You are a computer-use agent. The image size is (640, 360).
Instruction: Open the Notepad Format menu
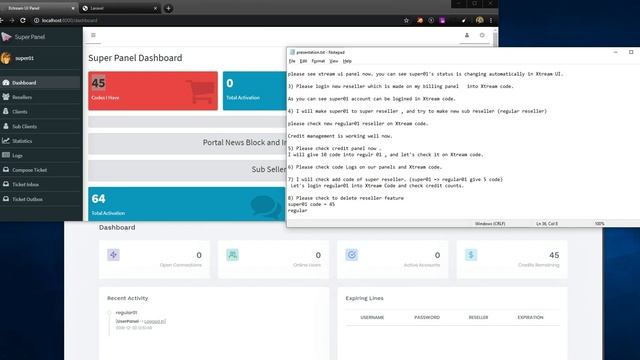[318, 61]
